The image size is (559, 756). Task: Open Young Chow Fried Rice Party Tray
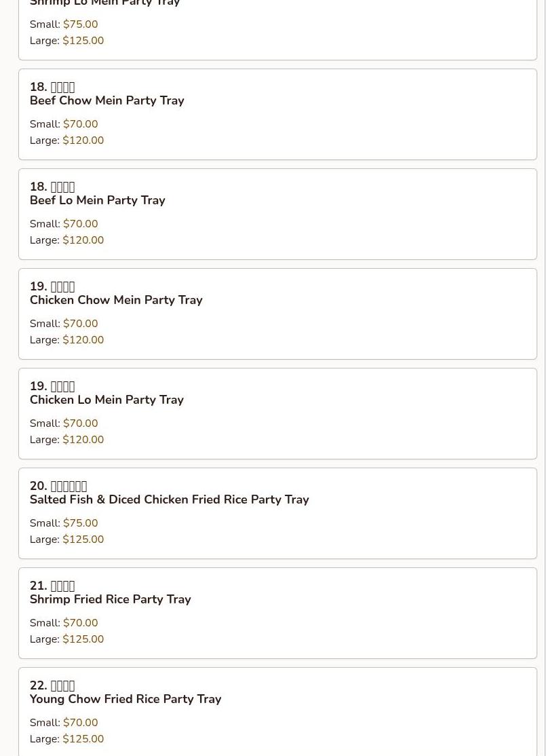125,699
